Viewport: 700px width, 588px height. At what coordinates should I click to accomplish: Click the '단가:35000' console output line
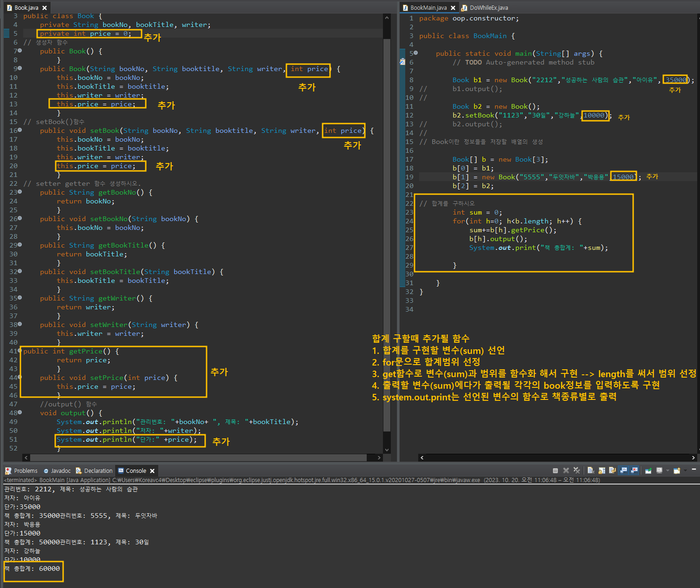pyautogui.click(x=22, y=506)
